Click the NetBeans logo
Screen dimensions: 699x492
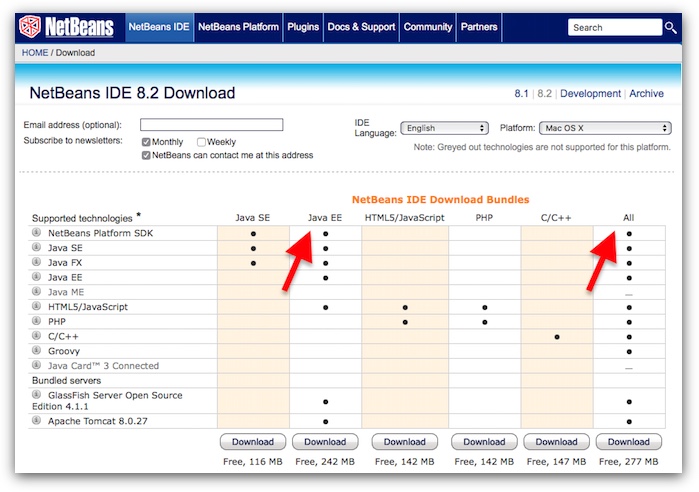point(66,27)
